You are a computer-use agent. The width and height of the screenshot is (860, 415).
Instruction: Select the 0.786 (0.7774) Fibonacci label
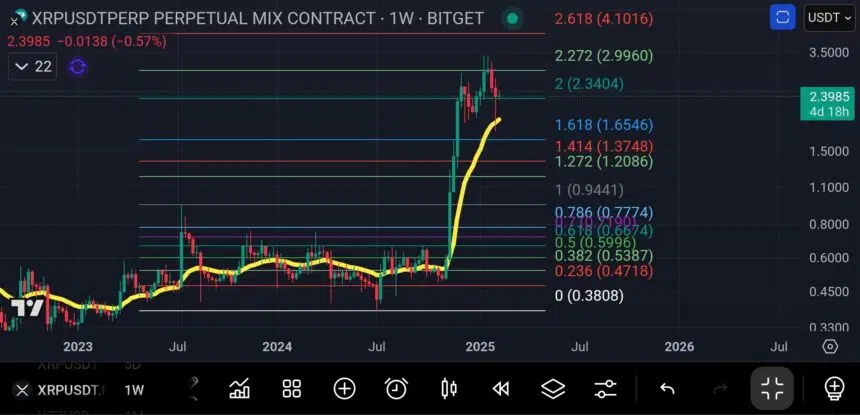pos(604,212)
